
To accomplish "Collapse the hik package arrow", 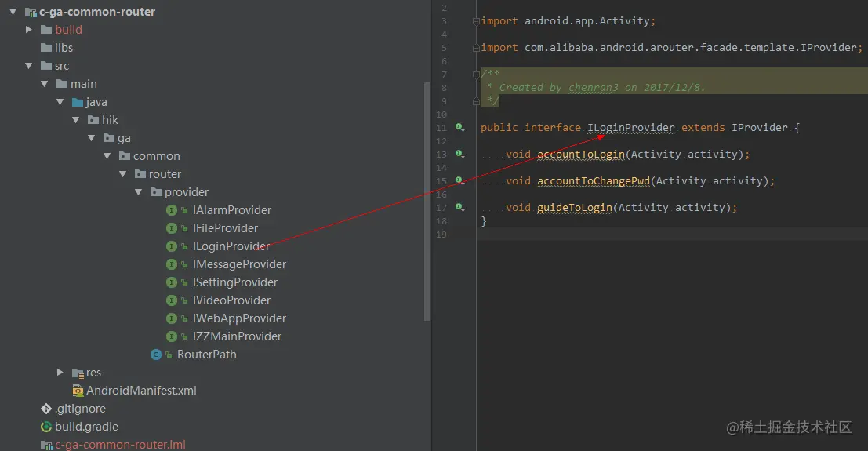I will click(76, 120).
